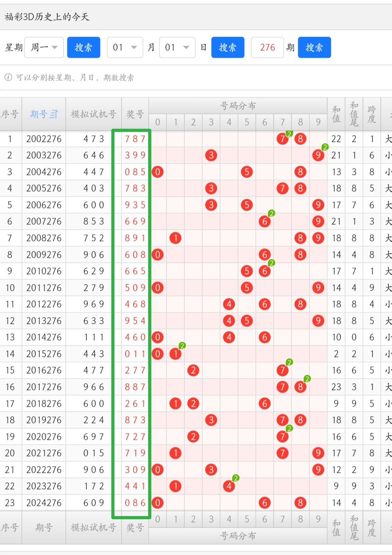Click the 号码分布 header at top

point(238,105)
